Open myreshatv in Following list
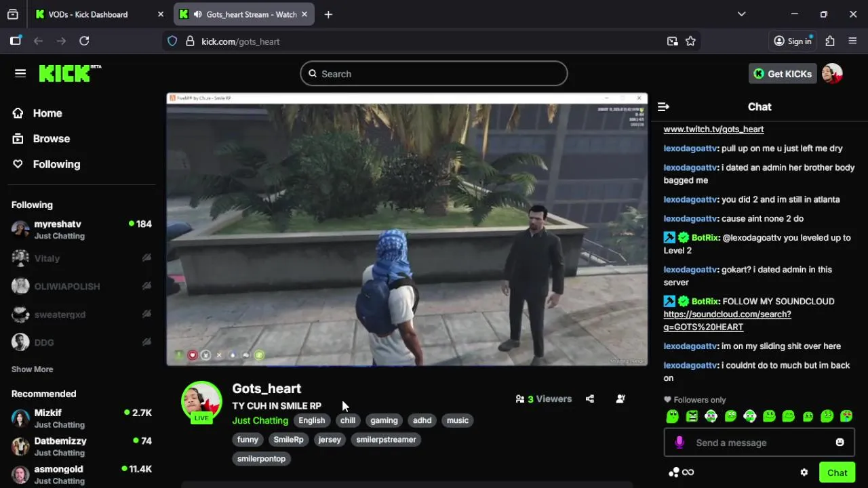Viewport: 868px width, 488px height. (81, 230)
